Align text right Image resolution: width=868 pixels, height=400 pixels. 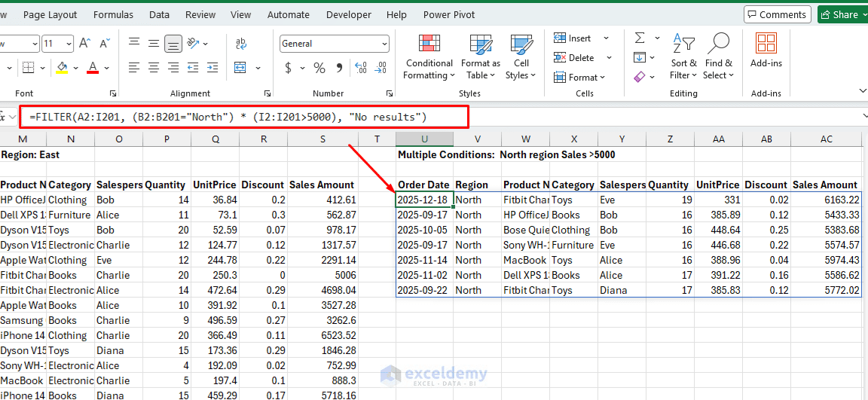coord(174,68)
